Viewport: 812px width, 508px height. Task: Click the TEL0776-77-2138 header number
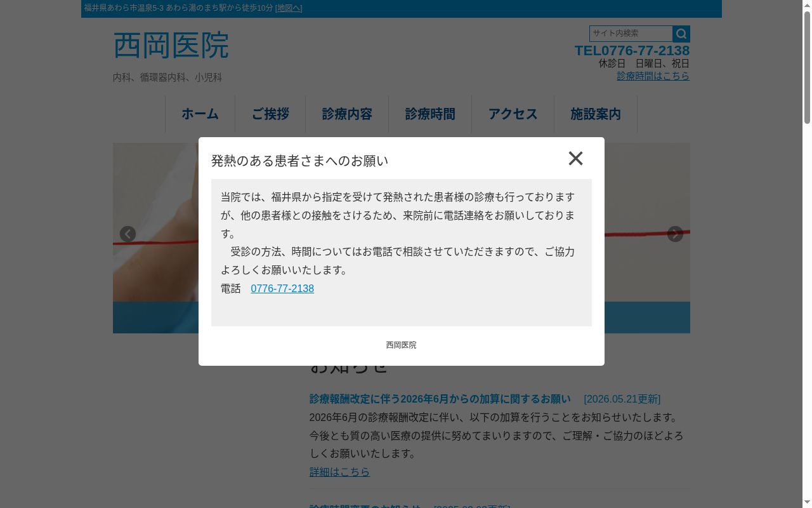click(x=632, y=50)
